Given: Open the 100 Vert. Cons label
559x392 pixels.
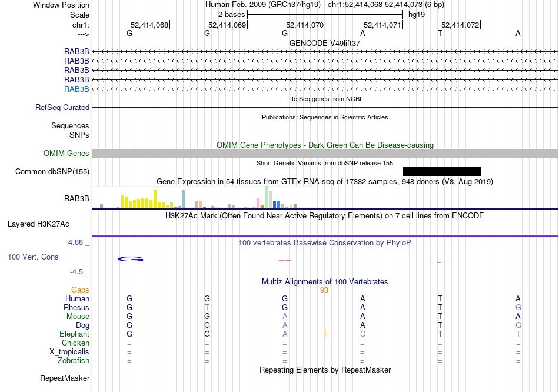Looking at the screenshot, I should 33,257.
